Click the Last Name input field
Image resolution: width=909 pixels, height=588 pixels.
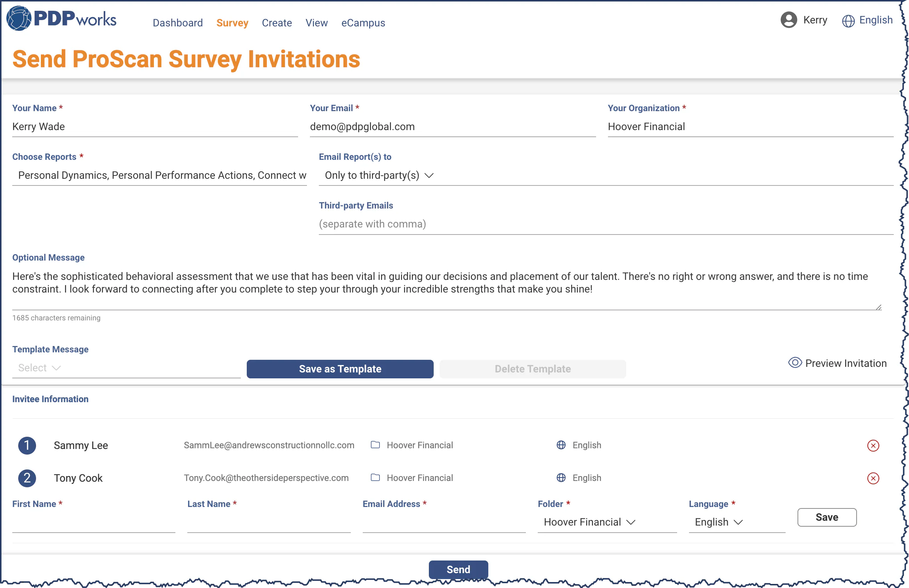pos(269,522)
